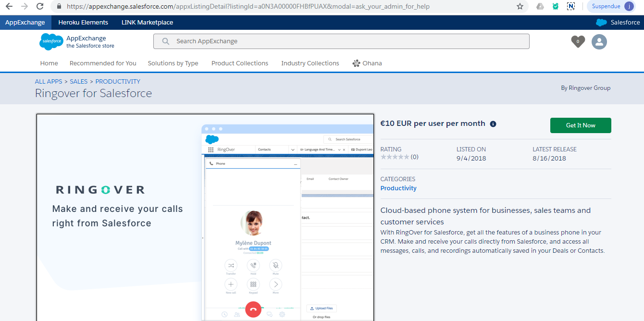
Task: Open Solutions by Type menu
Action: pyautogui.click(x=173, y=63)
